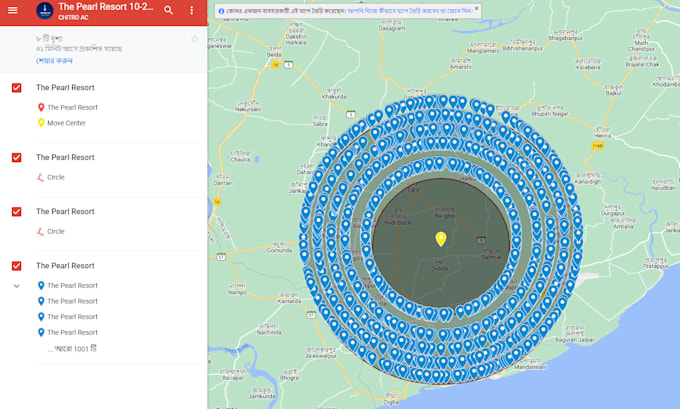This screenshot has height=409, width=680.
Task: Click the blue share link under views
Action: [x=54, y=61]
